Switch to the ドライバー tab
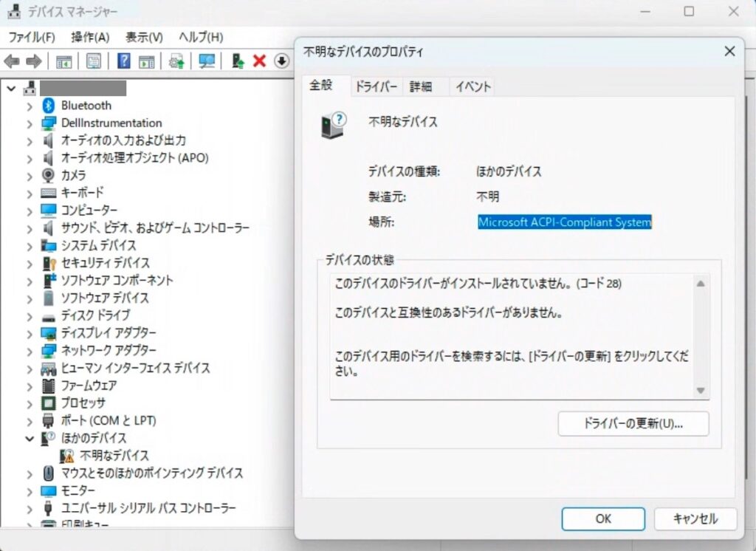Viewport: 756px width, 551px height. click(x=377, y=86)
